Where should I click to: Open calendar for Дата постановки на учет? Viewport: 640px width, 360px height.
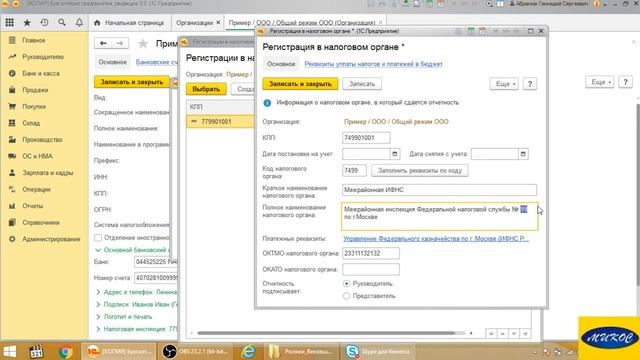pyautogui.click(x=395, y=154)
